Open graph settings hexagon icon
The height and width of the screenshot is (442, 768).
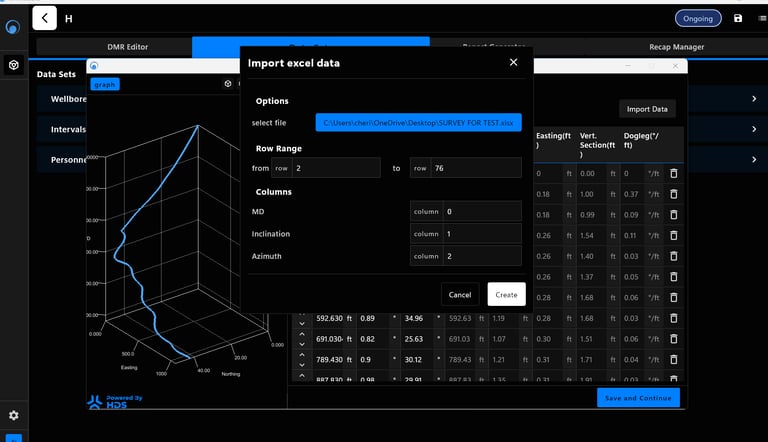click(228, 84)
